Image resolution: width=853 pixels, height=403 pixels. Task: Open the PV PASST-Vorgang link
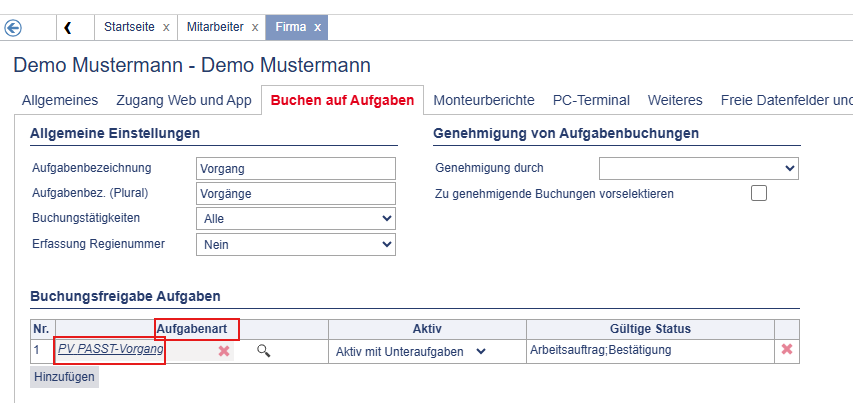click(110, 349)
